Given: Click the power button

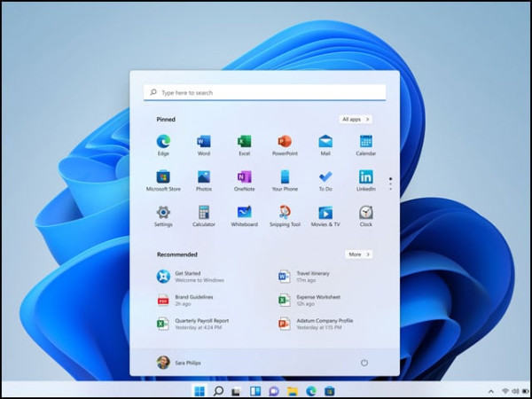Looking at the screenshot, I should pyautogui.click(x=364, y=363).
